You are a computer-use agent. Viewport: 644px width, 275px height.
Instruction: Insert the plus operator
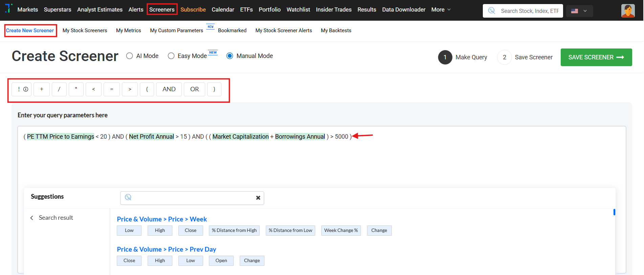[x=42, y=89]
